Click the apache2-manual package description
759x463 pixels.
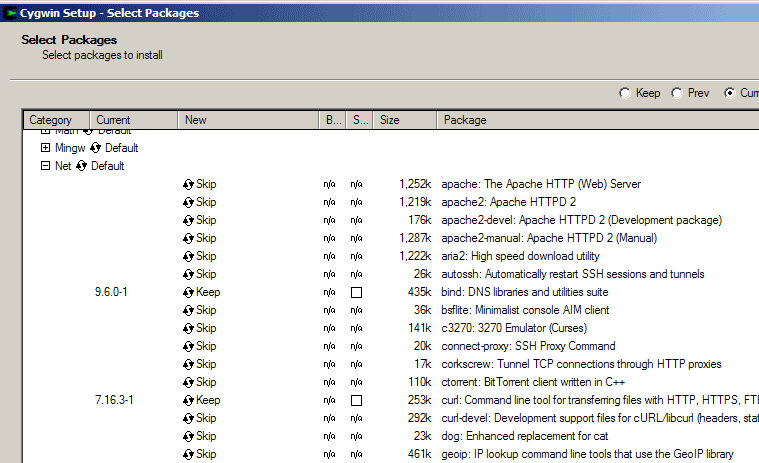click(549, 238)
